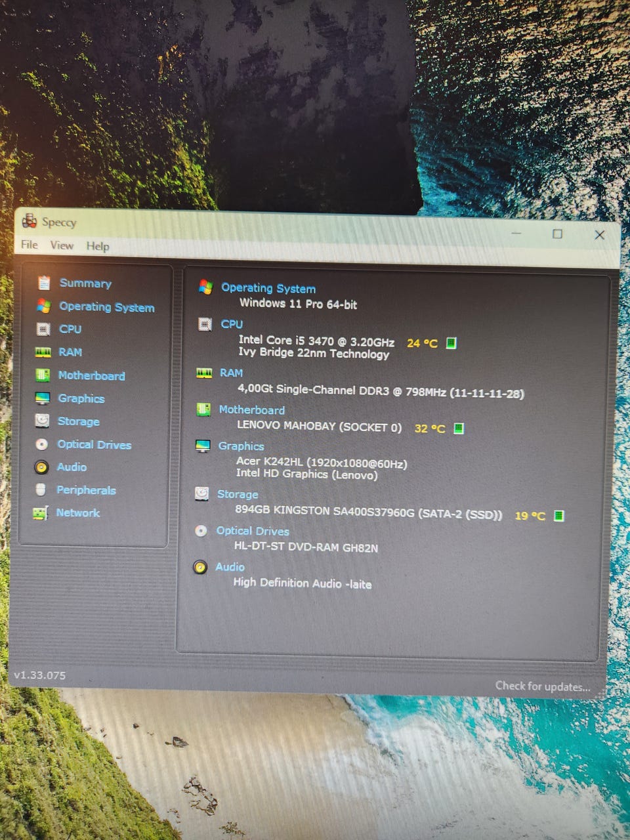630x840 pixels.
Task: Click the Motherboard icon in sidebar
Action: click(43, 375)
